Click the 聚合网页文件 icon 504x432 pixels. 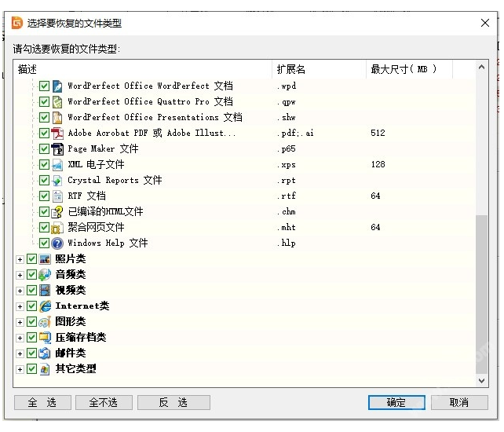click(x=57, y=228)
